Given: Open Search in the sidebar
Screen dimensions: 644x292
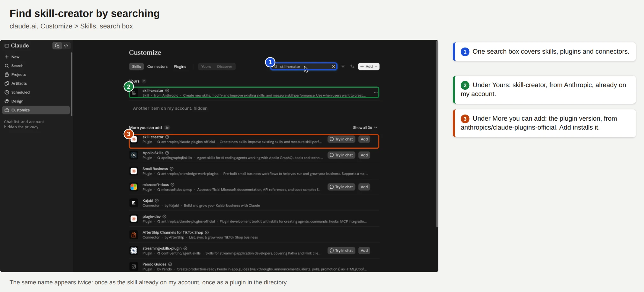Looking at the screenshot, I should [x=36, y=66].
